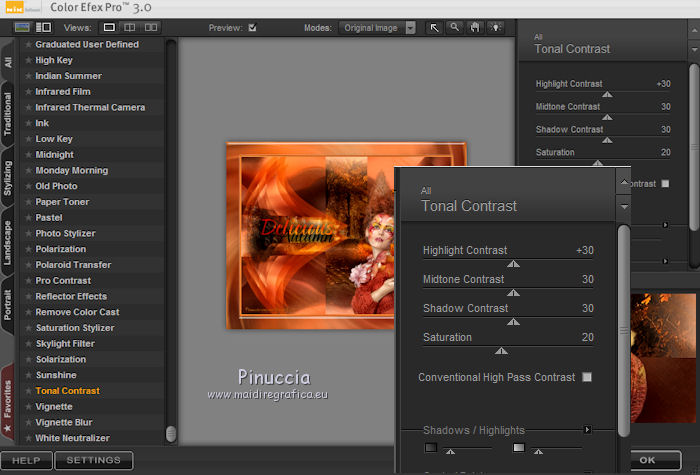The image size is (700, 475).
Task: Pick the Pan hand tool
Action: click(475, 28)
